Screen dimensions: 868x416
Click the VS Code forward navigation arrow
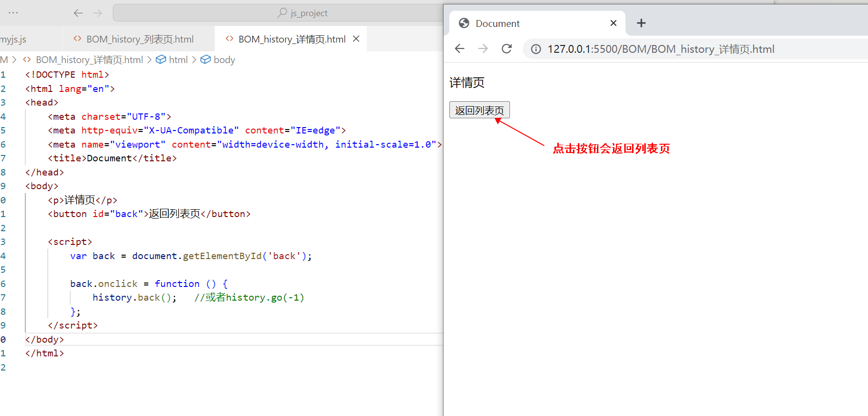(x=98, y=13)
